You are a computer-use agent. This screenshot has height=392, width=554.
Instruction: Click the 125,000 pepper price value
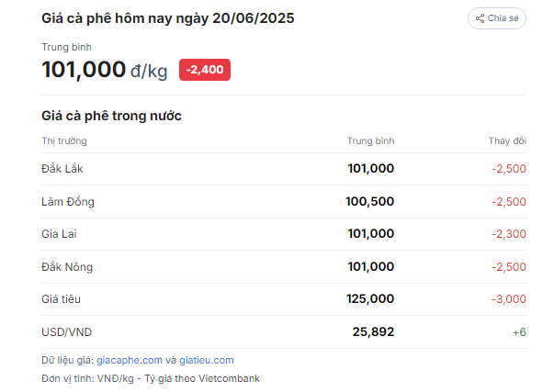[370, 299]
